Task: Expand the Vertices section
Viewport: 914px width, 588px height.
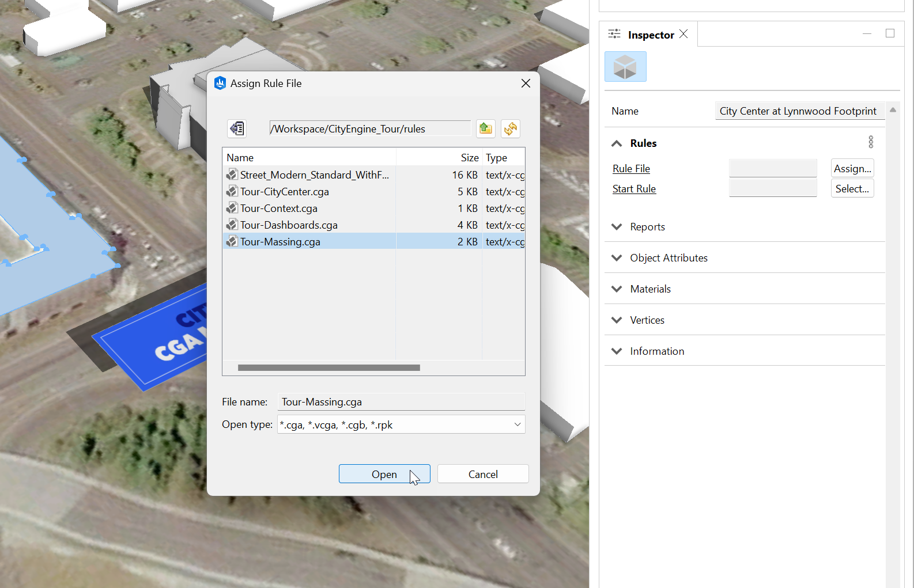Action: (617, 320)
